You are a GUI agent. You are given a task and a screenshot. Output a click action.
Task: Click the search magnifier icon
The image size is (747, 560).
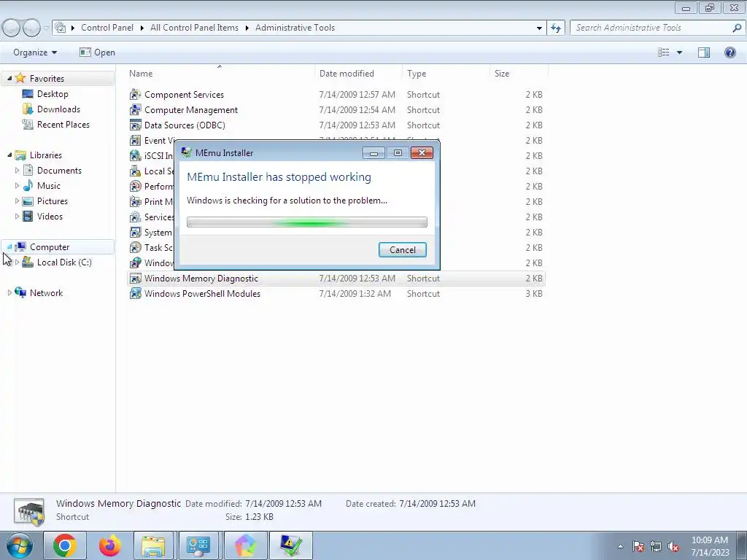coord(737,28)
